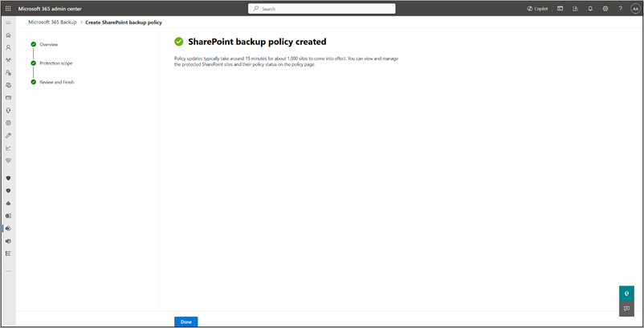Click the SharePoint backup policy created heading
644x328 pixels.
point(257,42)
